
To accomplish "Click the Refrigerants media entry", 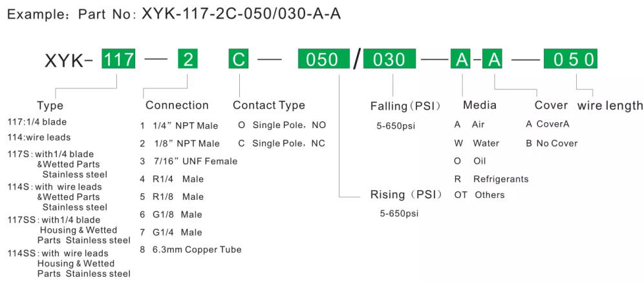I will pos(491,179).
